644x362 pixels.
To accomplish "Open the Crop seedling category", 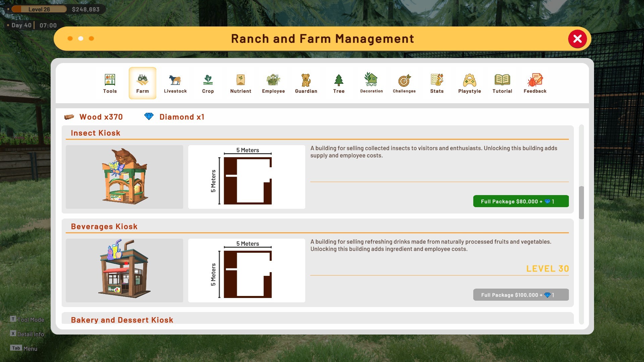I will (208, 83).
